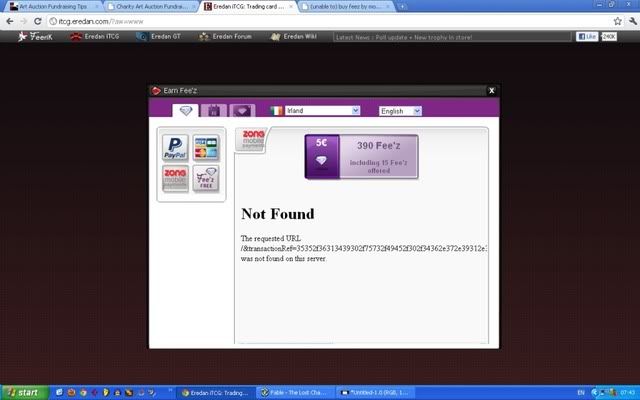This screenshot has height=400, width=640.
Task: Open the Windows Start menu
Action: coord(22,392)
